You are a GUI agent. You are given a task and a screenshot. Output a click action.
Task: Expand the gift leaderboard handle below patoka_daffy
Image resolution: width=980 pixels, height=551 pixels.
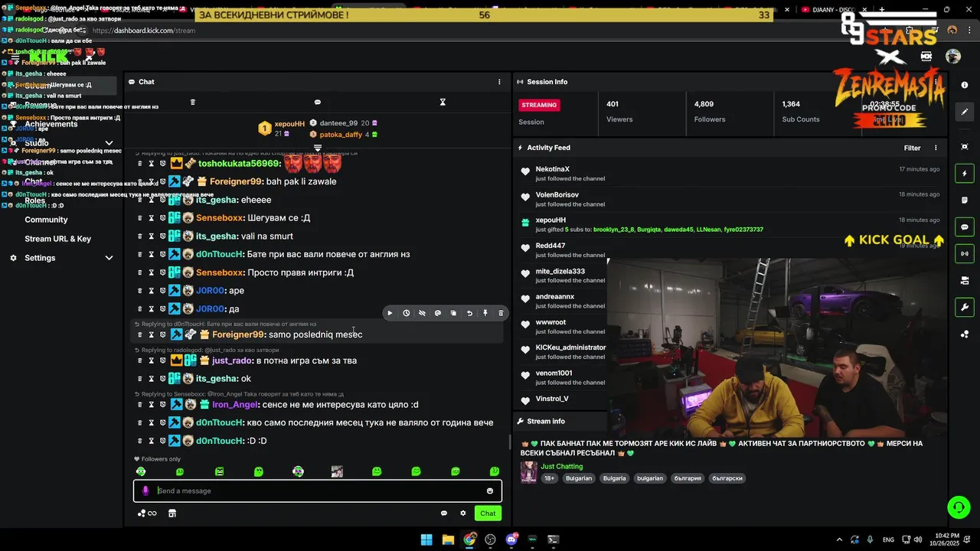(x=317, y=148)
